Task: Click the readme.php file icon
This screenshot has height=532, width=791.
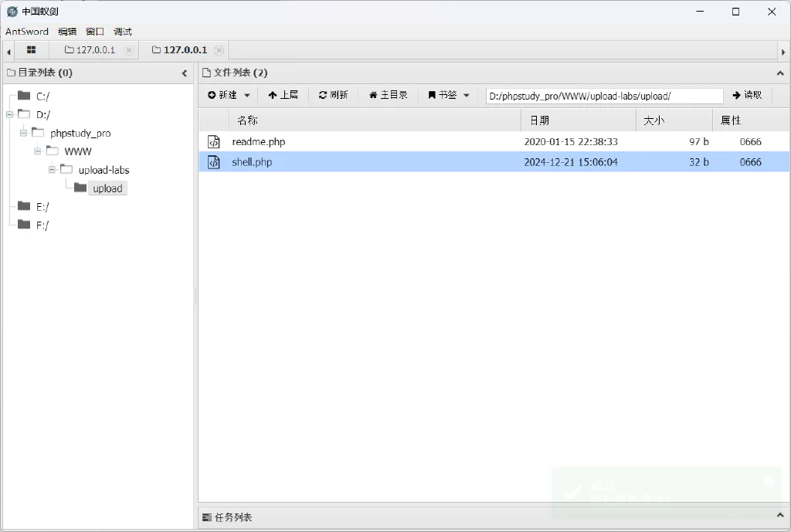Action: (214, 142)
